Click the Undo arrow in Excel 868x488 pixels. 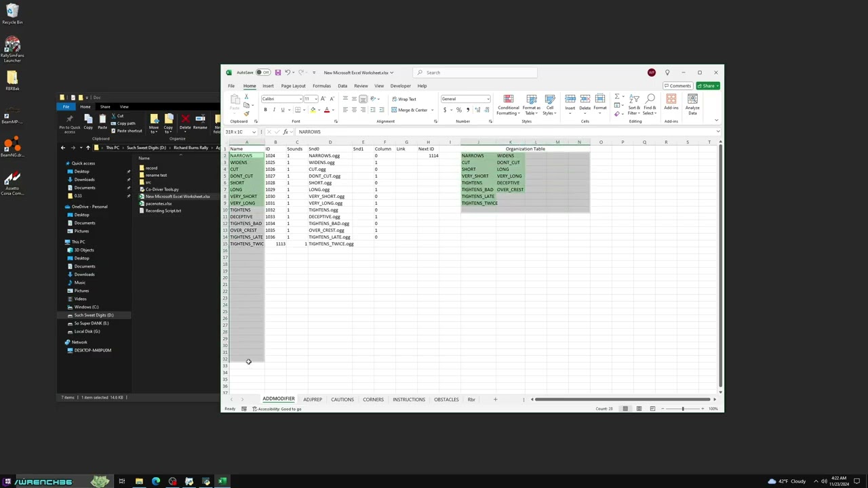tap(288, 73)
